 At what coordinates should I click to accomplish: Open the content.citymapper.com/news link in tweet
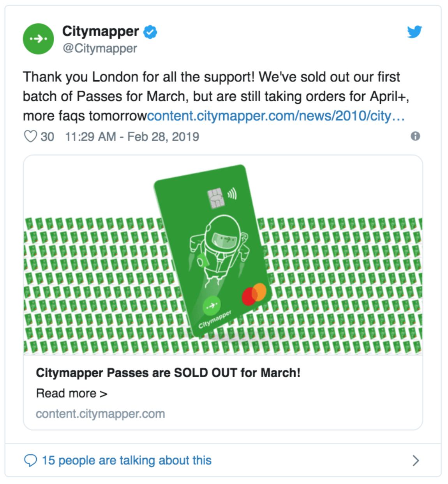pyautogui.click(x=276, y=116)
